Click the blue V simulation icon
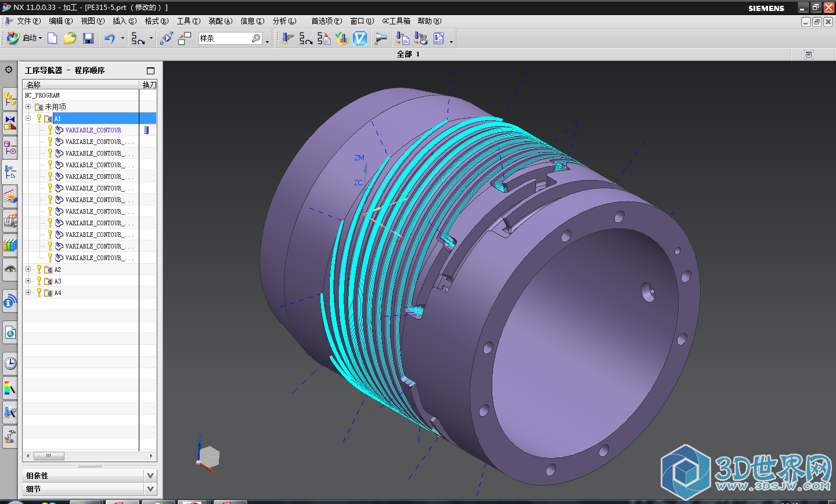The image size is (836, 504). pyautogui.click(x=360, y=38)
